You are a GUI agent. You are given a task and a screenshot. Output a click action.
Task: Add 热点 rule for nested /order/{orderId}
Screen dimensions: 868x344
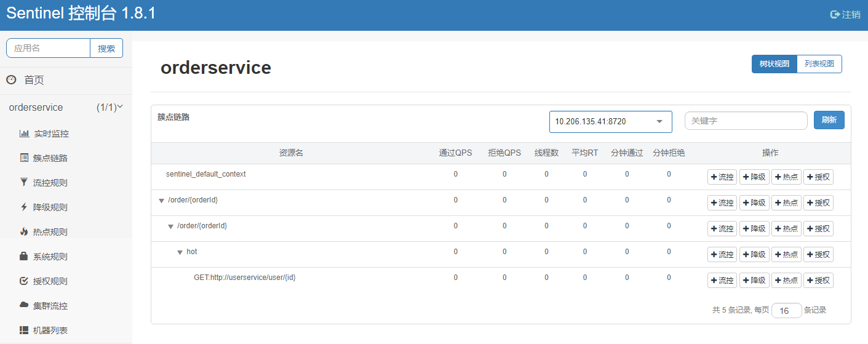coord(786,229)
